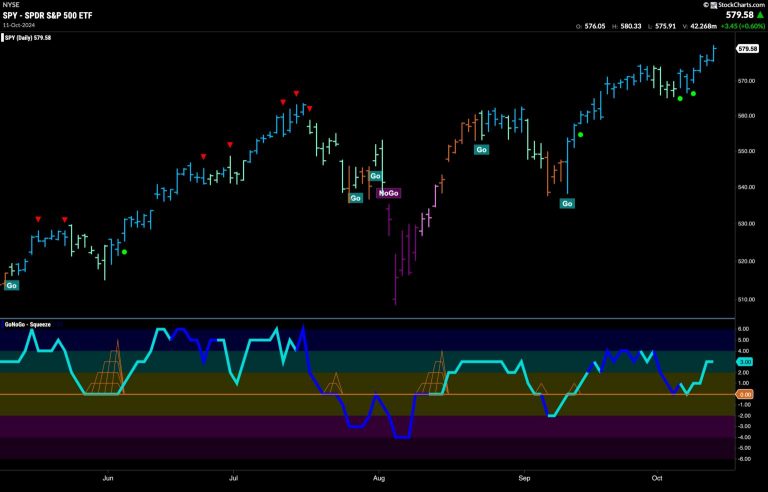Click the 560.00 price axis label
Viewport: 768px width, 492px height.
point(746,116)
